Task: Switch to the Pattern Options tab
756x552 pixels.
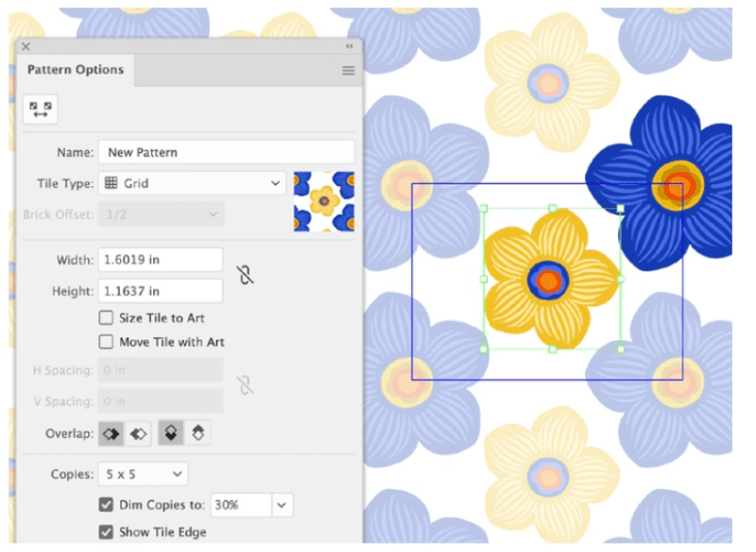Action: (76, 69)
